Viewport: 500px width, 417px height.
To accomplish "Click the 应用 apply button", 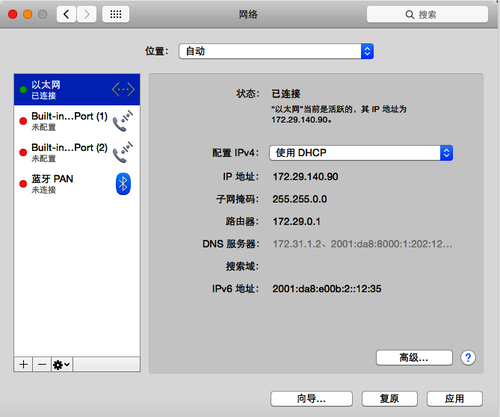I will (454, 399).
